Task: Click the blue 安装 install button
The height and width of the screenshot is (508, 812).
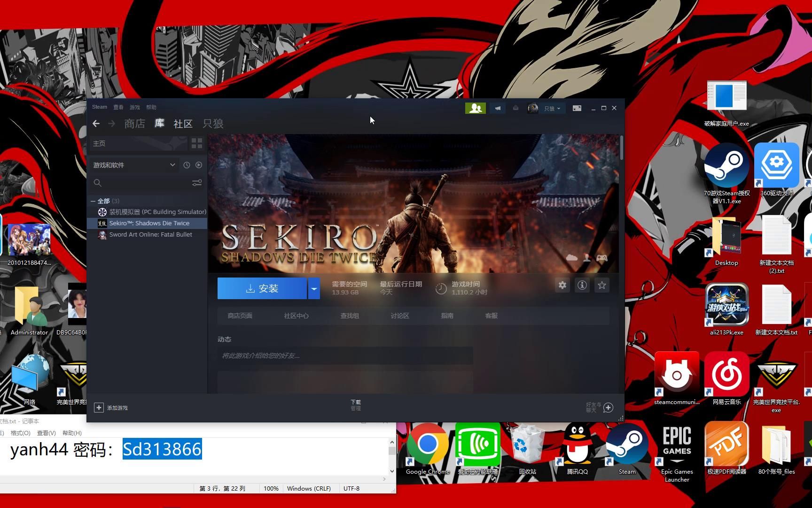Action: pos(262,288)
